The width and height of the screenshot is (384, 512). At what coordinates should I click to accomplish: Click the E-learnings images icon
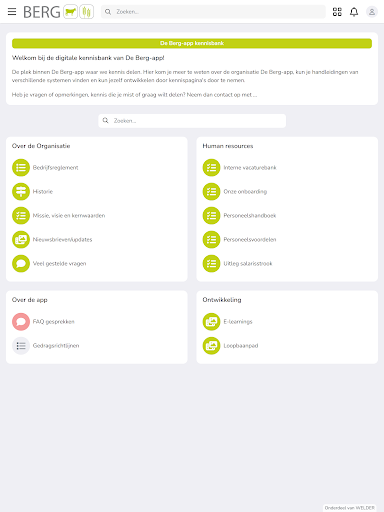click(212, 322)
